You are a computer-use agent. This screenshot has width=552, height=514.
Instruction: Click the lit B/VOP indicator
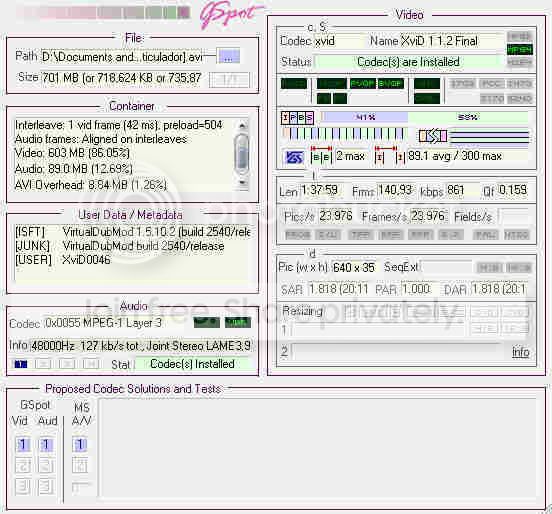[390, 84]
